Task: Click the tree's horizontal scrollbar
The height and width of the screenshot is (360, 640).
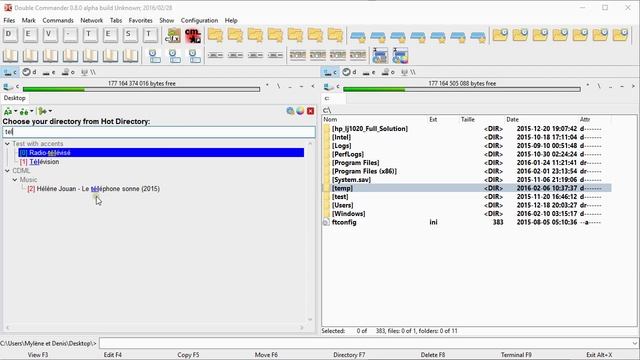Action: point(155,327)
